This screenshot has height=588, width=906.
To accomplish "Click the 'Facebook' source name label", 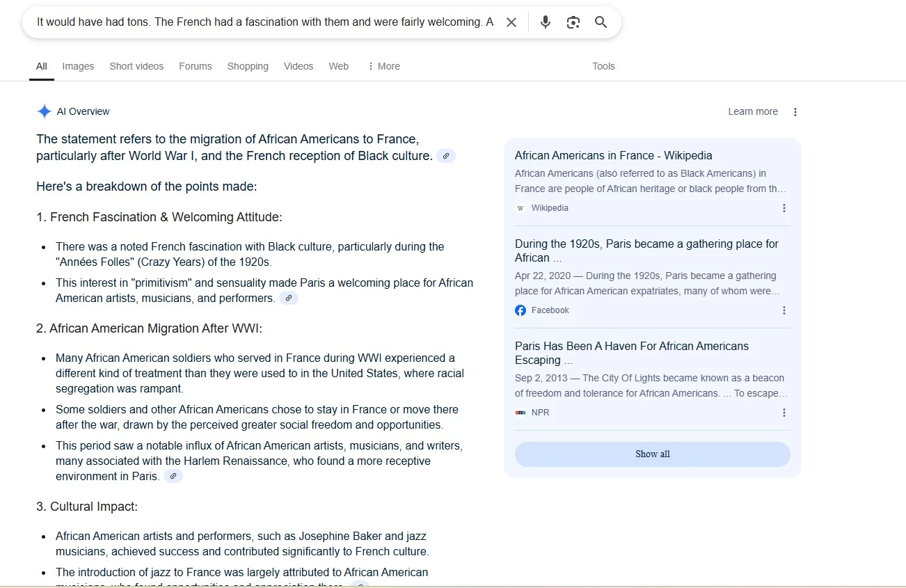I will coord(550,310).
